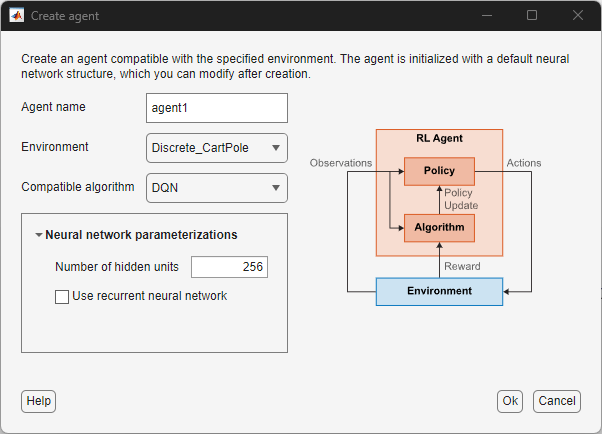Viewport: 602px width, 434px height.
Task: Collapse the Neural network parameterizations section
Action: (39, 236)
